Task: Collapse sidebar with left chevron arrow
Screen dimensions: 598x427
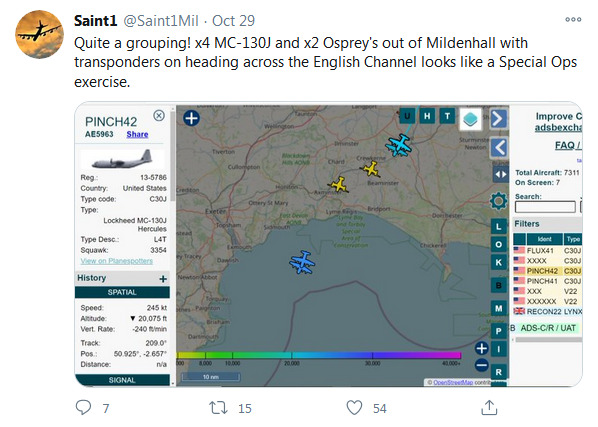Action: pyautogui.click(x=499, y=148)
